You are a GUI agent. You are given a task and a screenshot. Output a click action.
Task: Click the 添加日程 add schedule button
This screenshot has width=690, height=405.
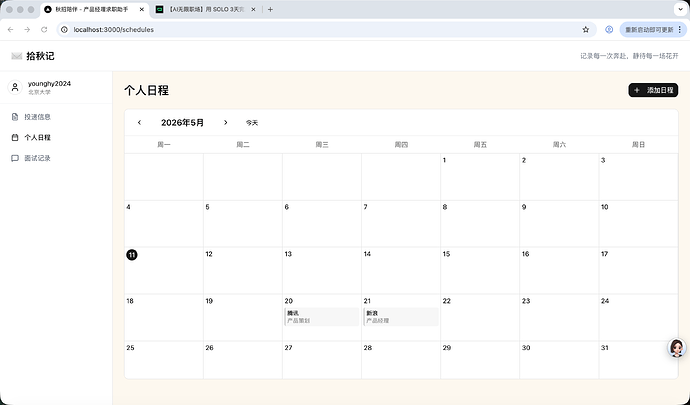click(x=653, y=90)
